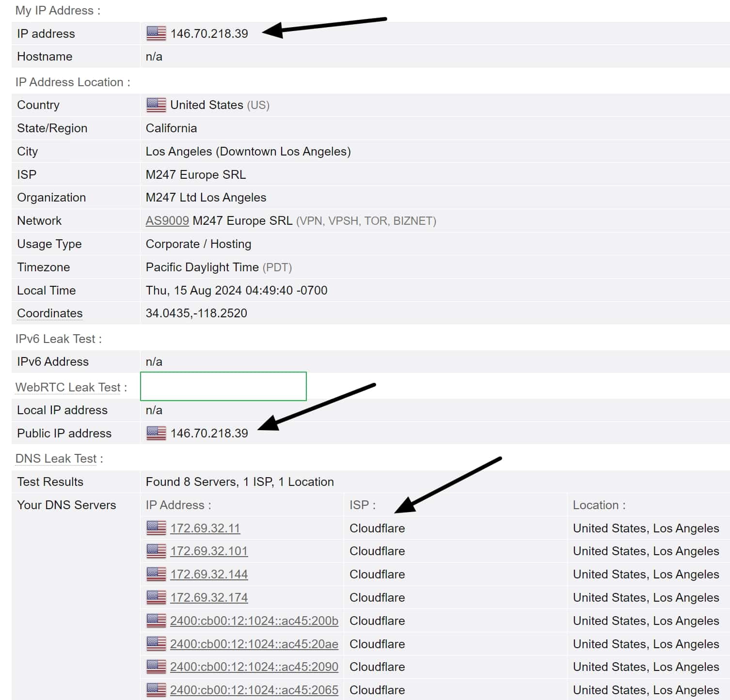Click the Timezone value Pacific Daylight Time
Screen dimensions: 730x700
coord(202,267)
